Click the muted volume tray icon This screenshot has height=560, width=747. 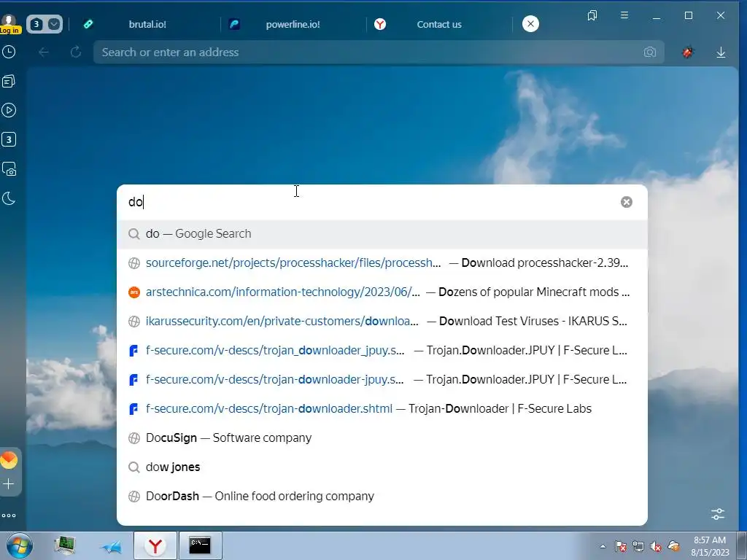656,547
